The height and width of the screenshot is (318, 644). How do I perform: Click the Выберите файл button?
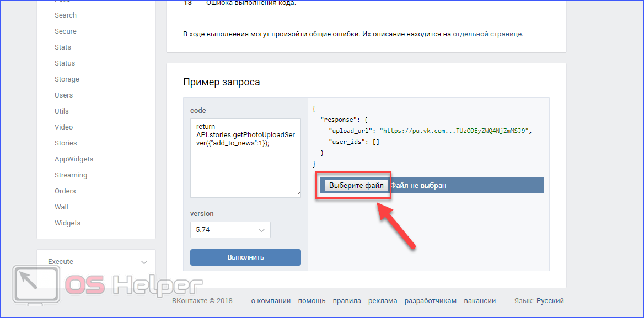[356, 186]
